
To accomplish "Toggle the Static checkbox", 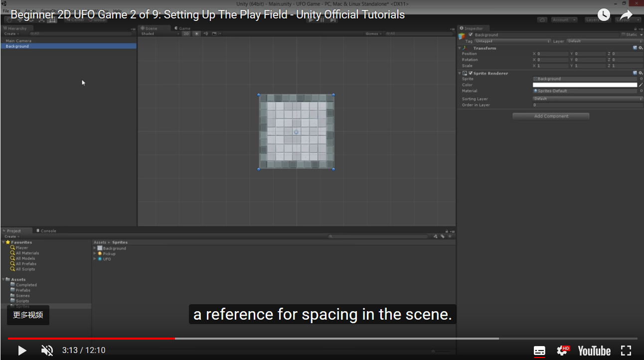I will (623, 35).
